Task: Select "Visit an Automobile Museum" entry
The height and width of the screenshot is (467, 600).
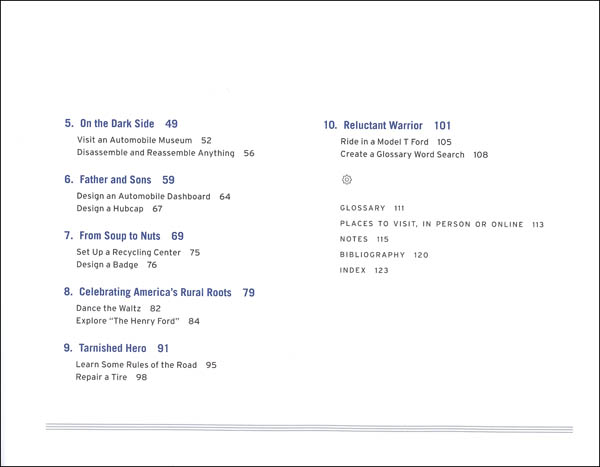Action: tap(134, 140)
